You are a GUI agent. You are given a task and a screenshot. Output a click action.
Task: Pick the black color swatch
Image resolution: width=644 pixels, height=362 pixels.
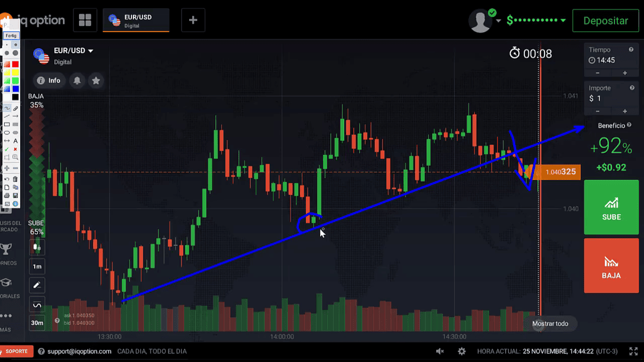click(16, 97)
